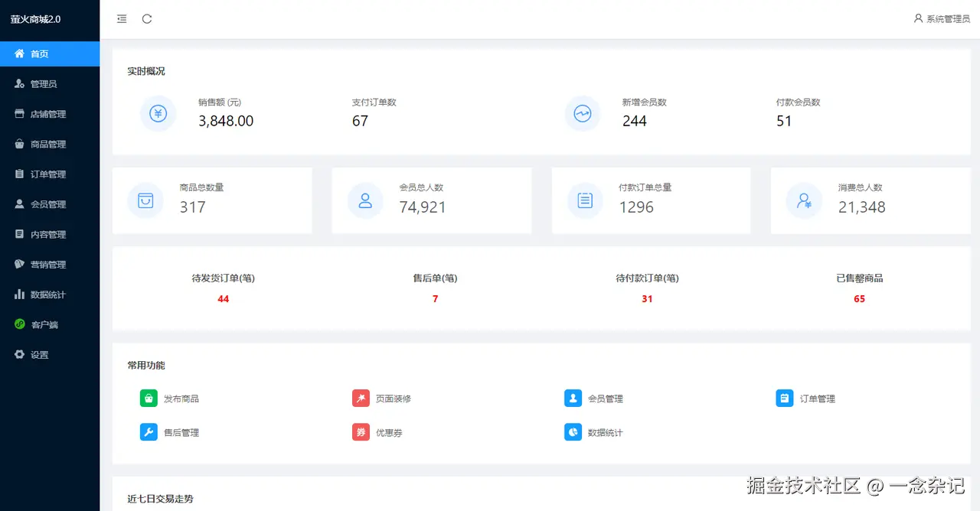This screenshot has width=980, height=511.
Task: Click the home icon next to 首页
Action: pos(20,54)
